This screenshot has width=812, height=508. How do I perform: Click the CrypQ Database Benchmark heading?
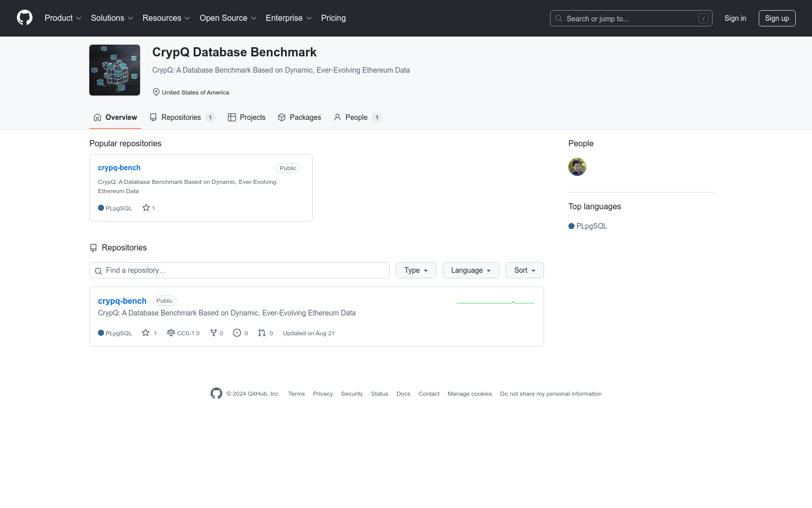234,52
